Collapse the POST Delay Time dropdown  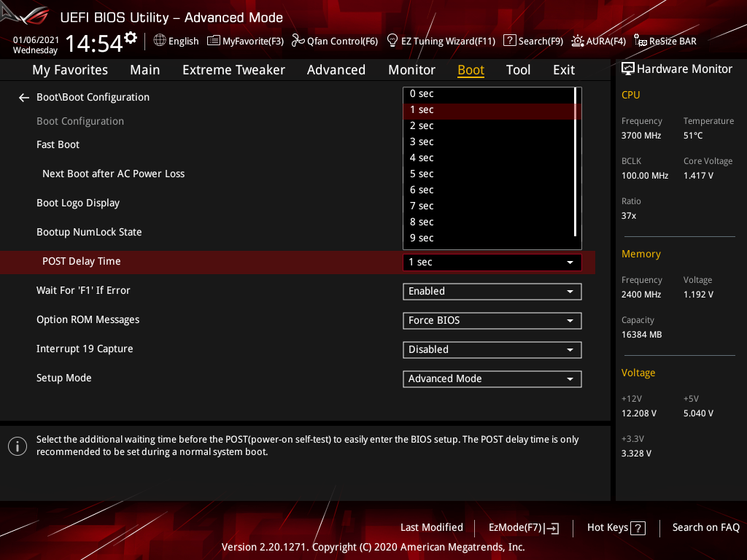pos(492,262)
